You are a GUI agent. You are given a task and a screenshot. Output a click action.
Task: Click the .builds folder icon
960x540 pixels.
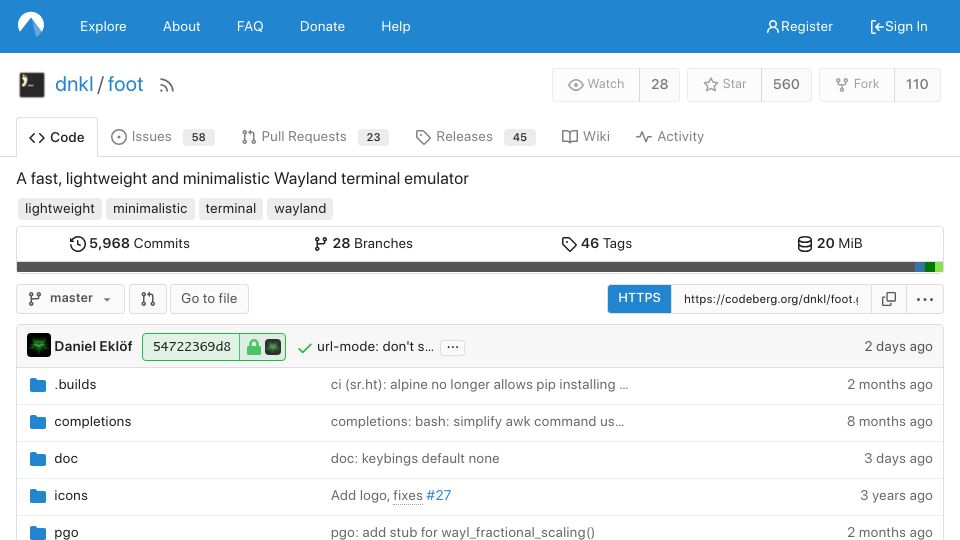38,385
